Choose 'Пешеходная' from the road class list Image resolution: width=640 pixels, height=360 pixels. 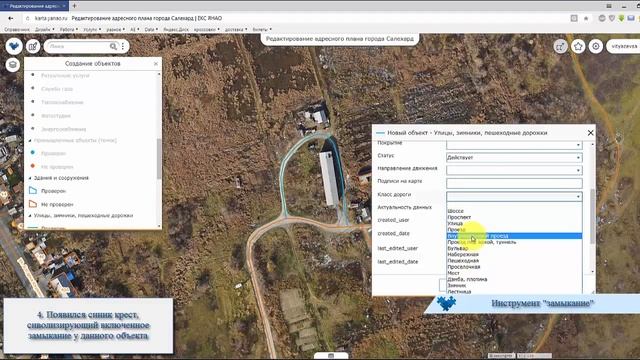[x=463, y=260]
